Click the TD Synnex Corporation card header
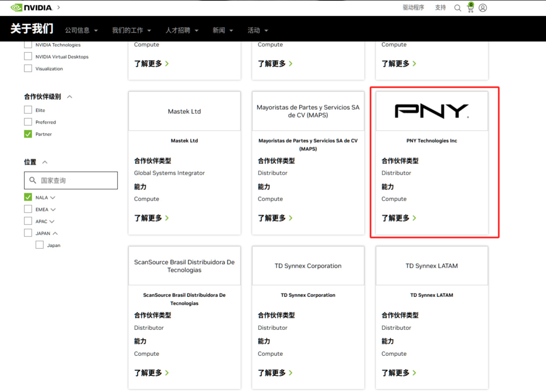Screen dimensions: 546x392 (x=308, y=266)
